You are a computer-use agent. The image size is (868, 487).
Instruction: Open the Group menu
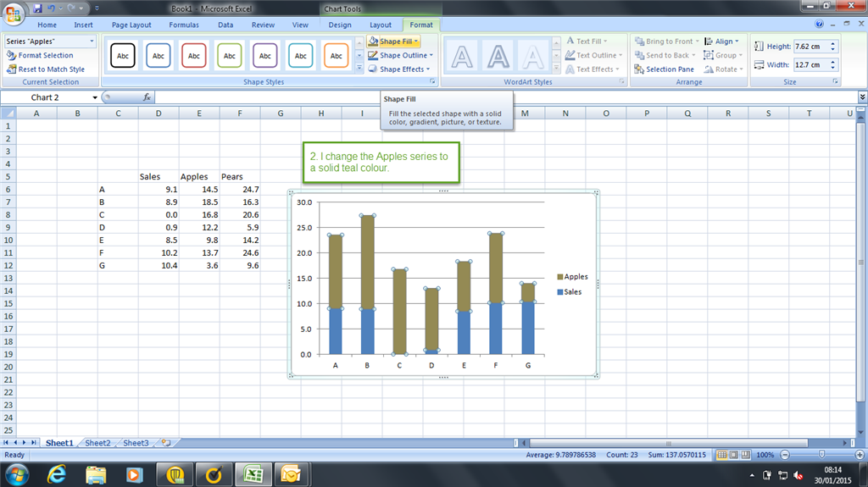pos(723,55)
